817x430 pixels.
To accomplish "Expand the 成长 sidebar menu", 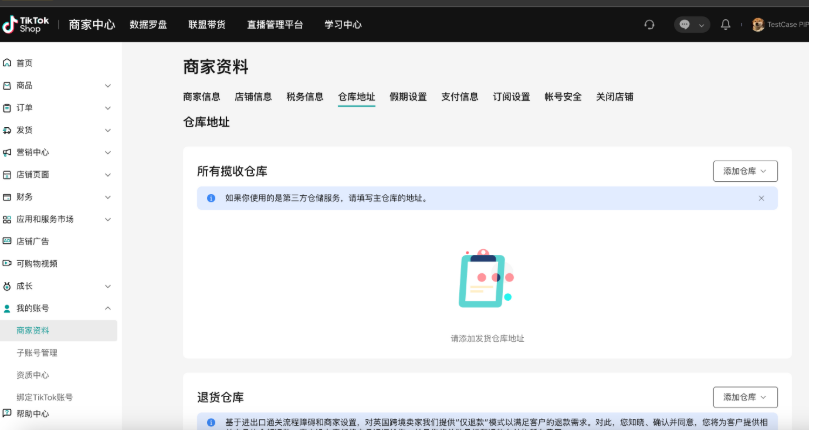I will point(108,286).
